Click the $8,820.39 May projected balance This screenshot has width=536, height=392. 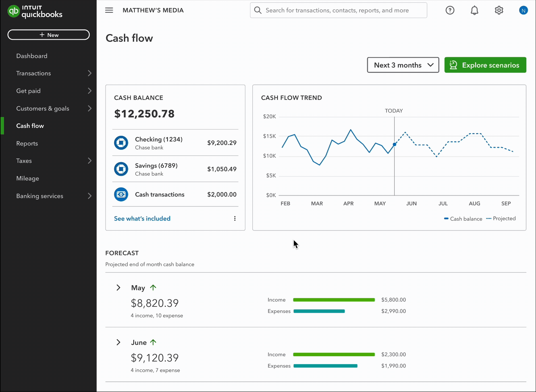point(155,303)
